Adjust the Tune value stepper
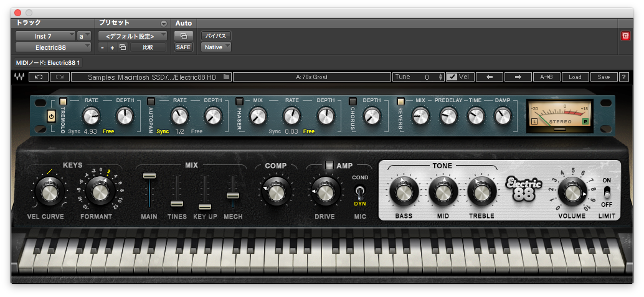This screenshot has height=297, width=644. [x=441, y=77]
